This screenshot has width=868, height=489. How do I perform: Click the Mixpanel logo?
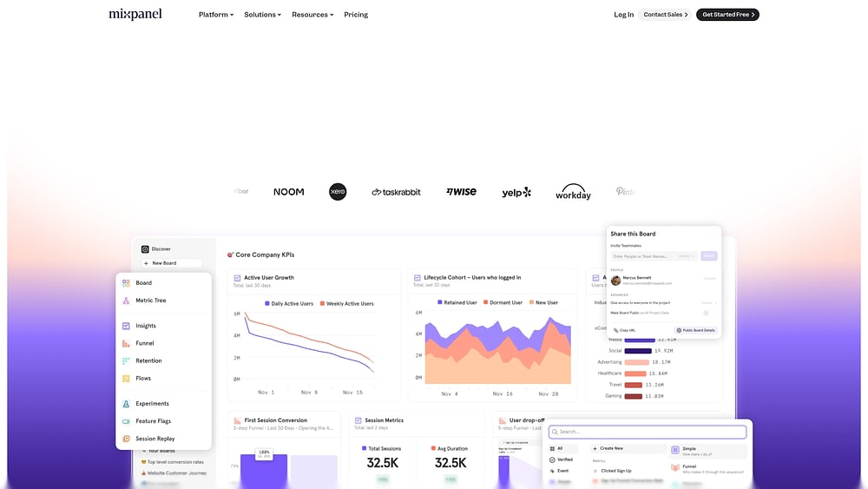(x=135, y=15)
